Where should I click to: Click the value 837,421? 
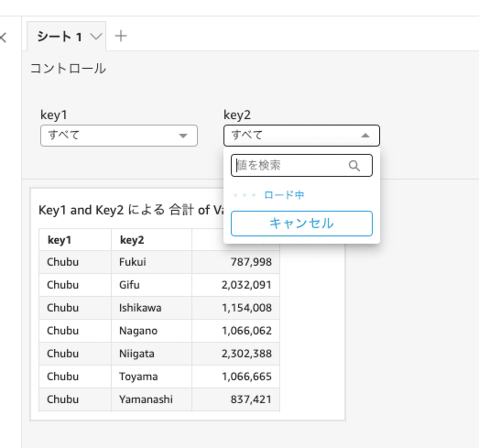(251, 399)
